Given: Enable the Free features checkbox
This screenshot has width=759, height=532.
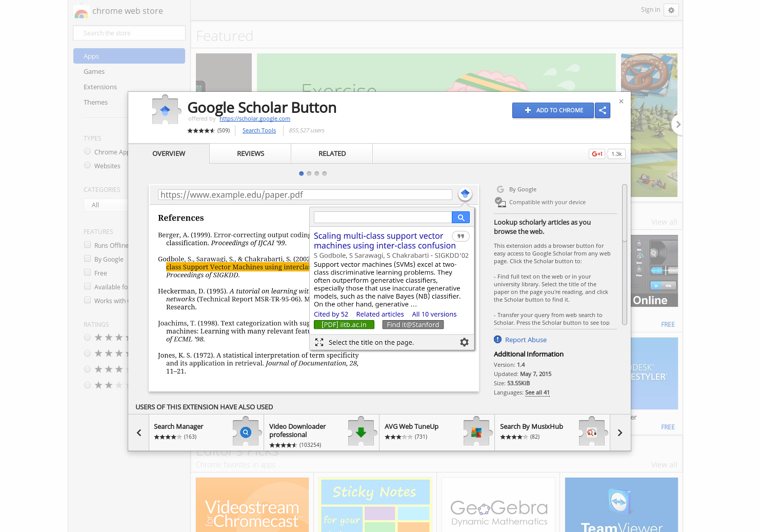Looking at the screenshot, I should click(87, 272).
